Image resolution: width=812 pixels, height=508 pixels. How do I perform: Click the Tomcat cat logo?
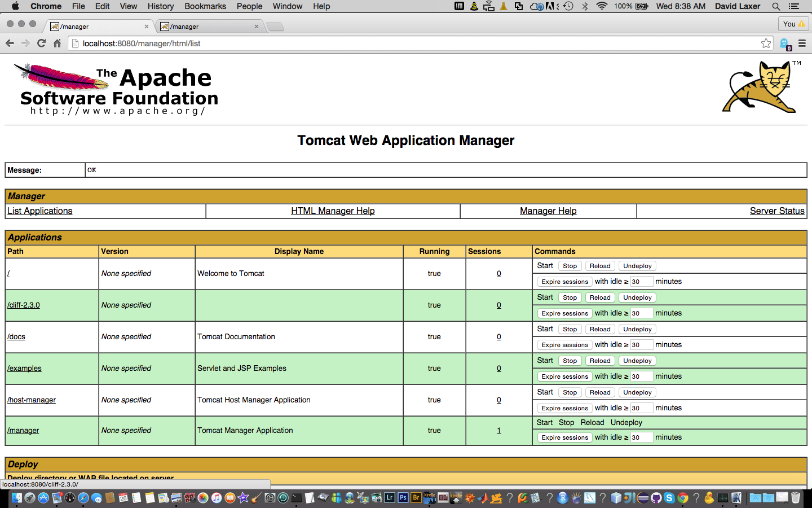coord(762,87)
